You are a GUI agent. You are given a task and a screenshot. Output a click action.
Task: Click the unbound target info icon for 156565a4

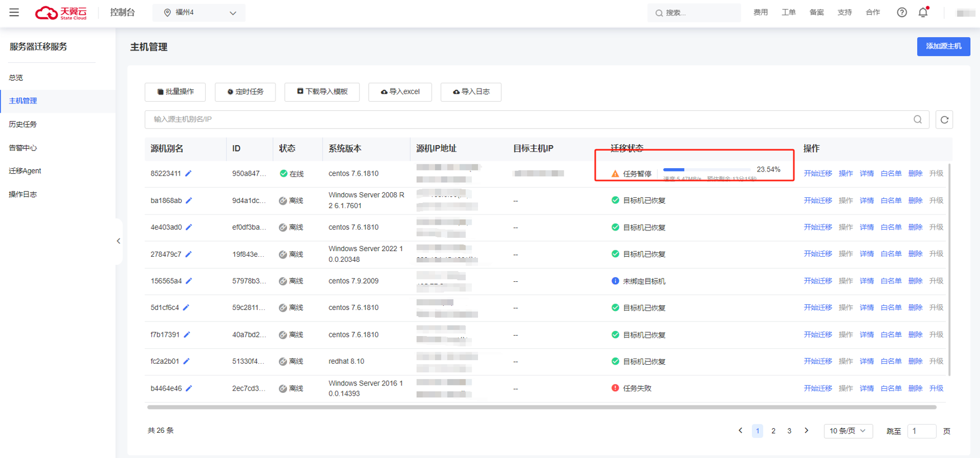click(615, 281)
